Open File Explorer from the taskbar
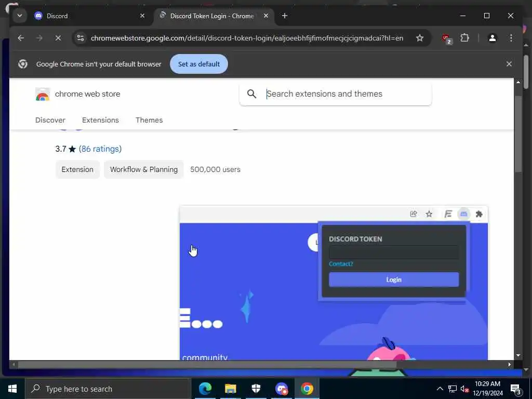This screenshot has height=399, width=532. [x=230, y=389]
